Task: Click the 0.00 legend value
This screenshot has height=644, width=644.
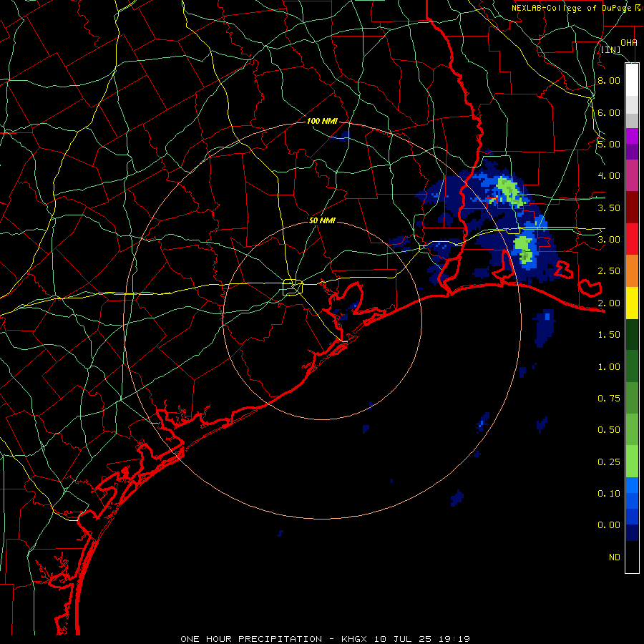Action: (x=609, y=525)
